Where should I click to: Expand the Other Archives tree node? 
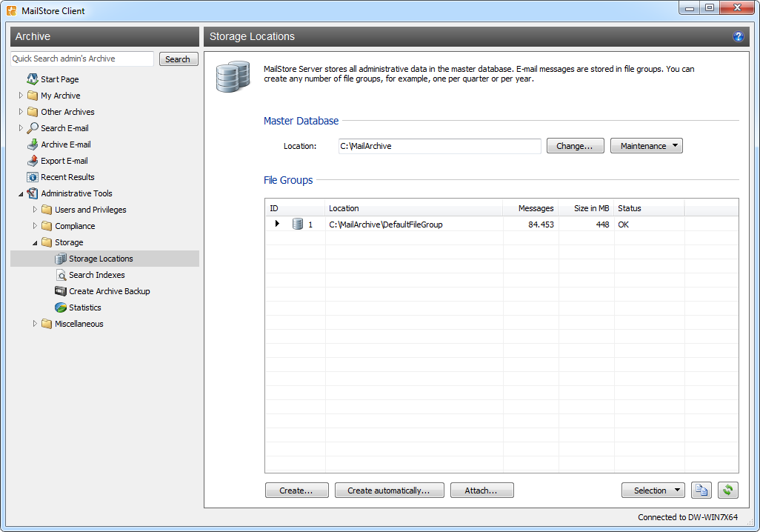pos(21,112)
